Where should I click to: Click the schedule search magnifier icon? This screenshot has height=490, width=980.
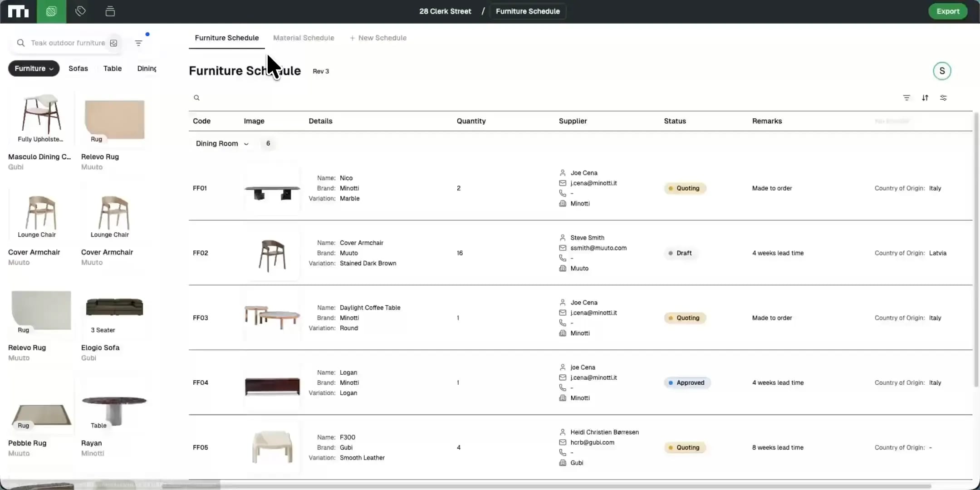196,98
